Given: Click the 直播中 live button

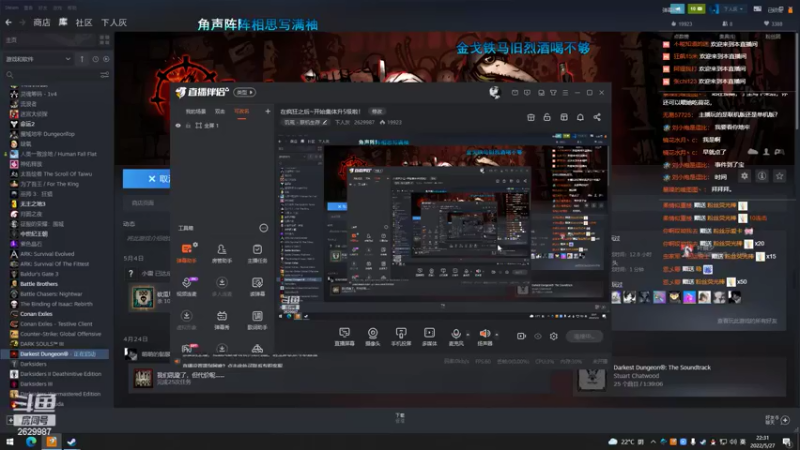Looking at the screenshot, I should pyautogui.click(x=584, y=336).
